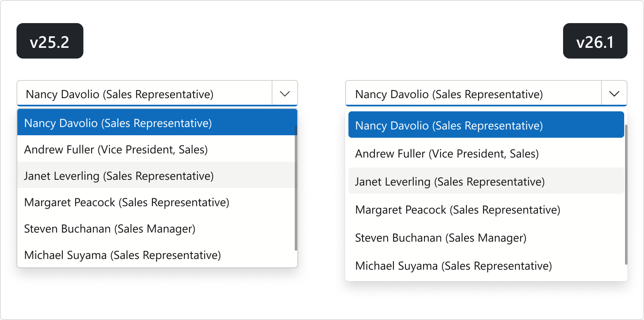Focus the v25.2 Nancy Davolio input field
Screen dimensions: 644x320
(x=144, y=94)
